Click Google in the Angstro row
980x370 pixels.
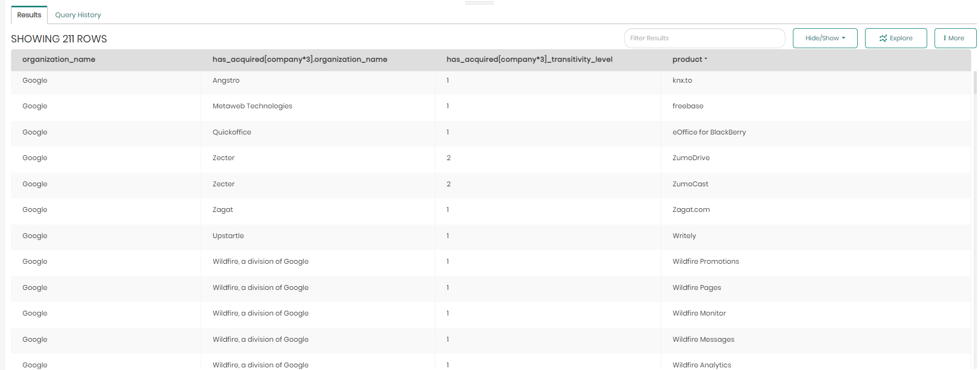34,80
